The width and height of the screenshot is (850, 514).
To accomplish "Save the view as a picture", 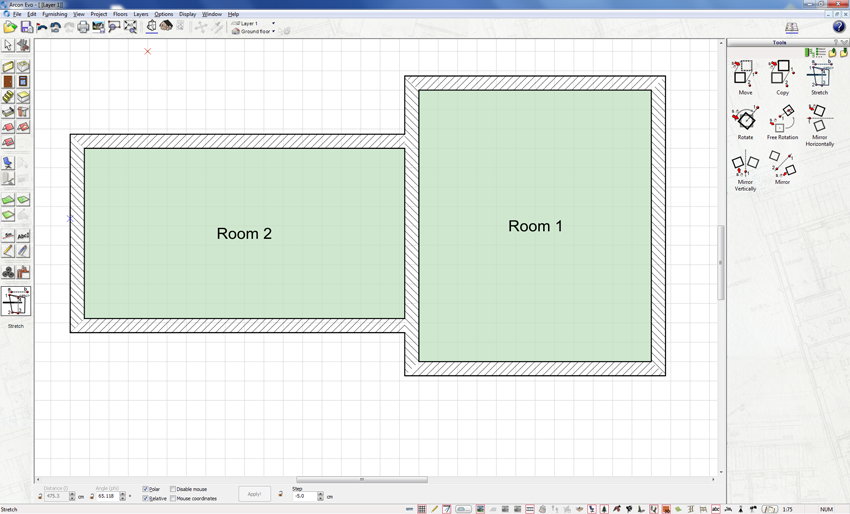I will click(98, 27).
